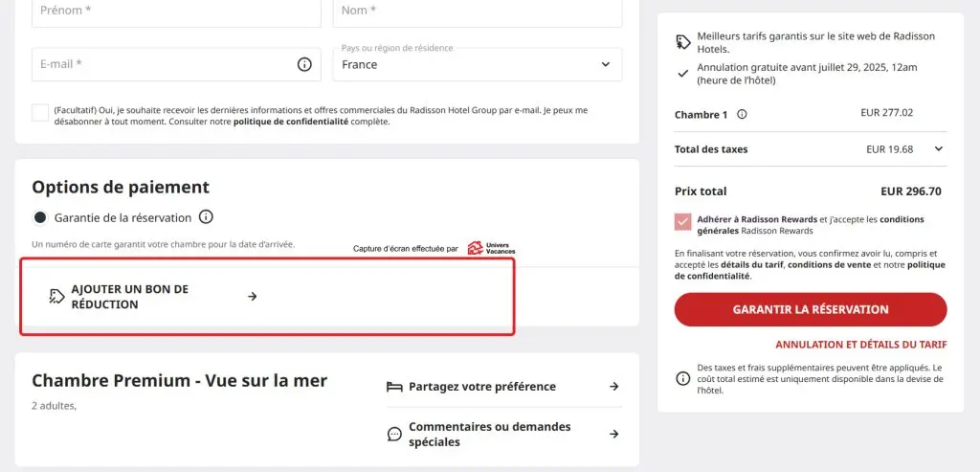Select Garantie de la réservation radio button
The height and width of the screenshot is (472, 980).
pos(40,217)
